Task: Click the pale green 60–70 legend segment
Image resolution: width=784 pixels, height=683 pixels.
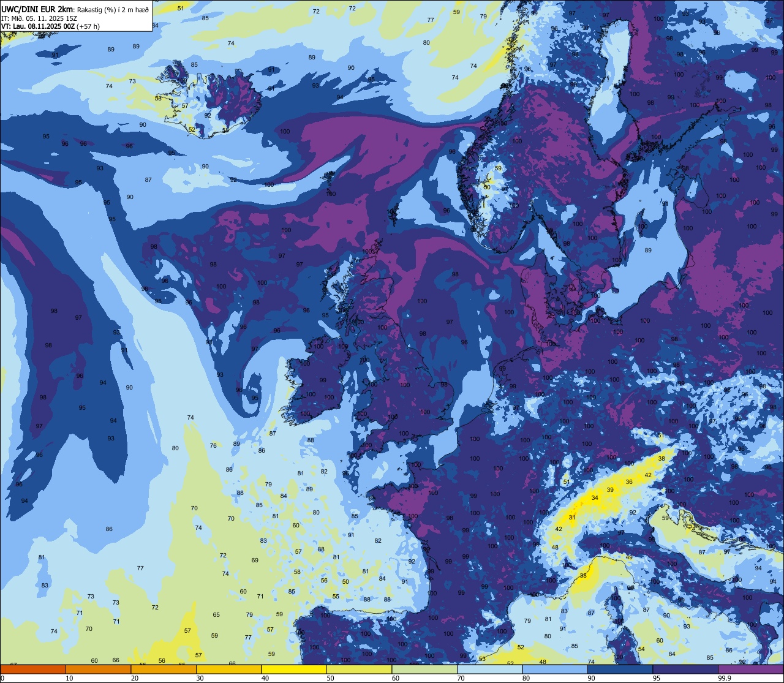Action: [424, 669]
